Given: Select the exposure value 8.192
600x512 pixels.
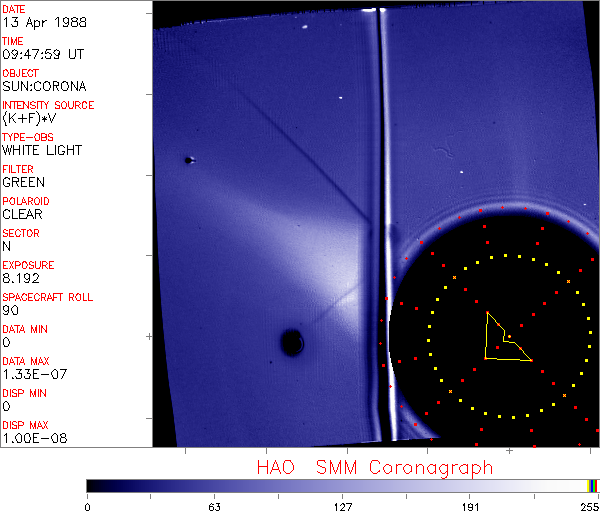Looking at the screenshot, I should coord(21,278).
